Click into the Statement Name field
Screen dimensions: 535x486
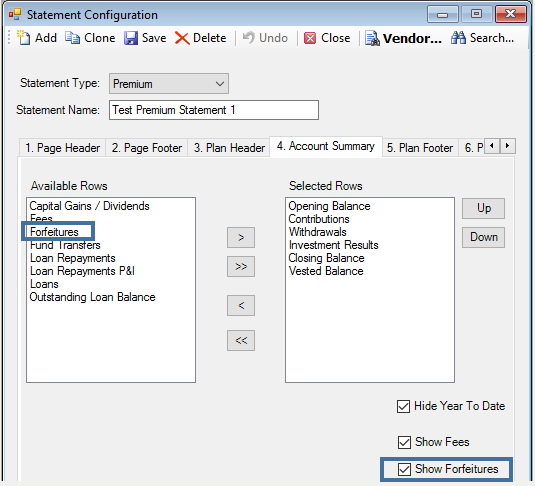tap(214, 110)
